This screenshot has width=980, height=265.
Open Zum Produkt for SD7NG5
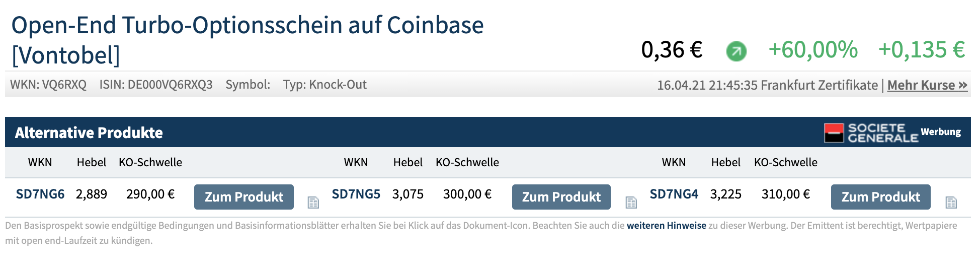click(561, 197)
